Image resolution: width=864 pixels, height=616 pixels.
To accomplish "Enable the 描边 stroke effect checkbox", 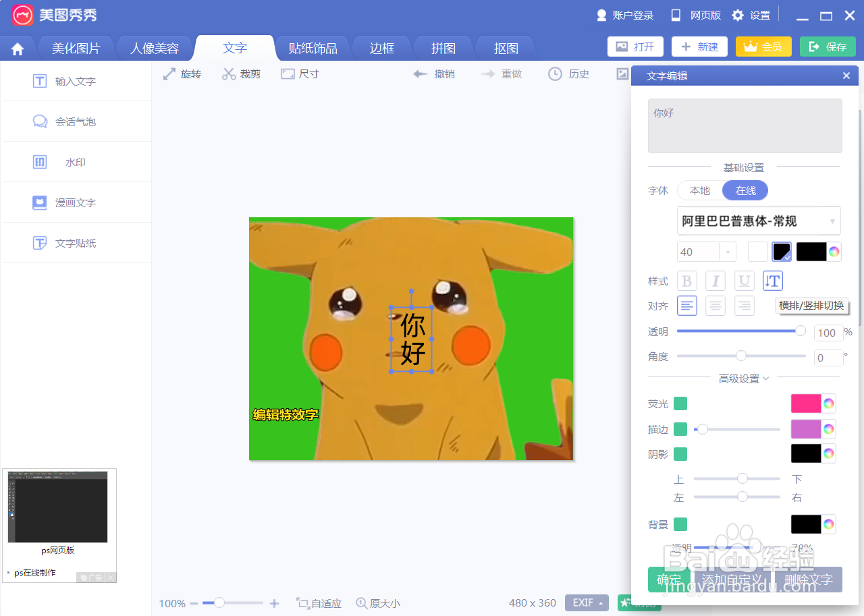I will (x=680, y=429).
